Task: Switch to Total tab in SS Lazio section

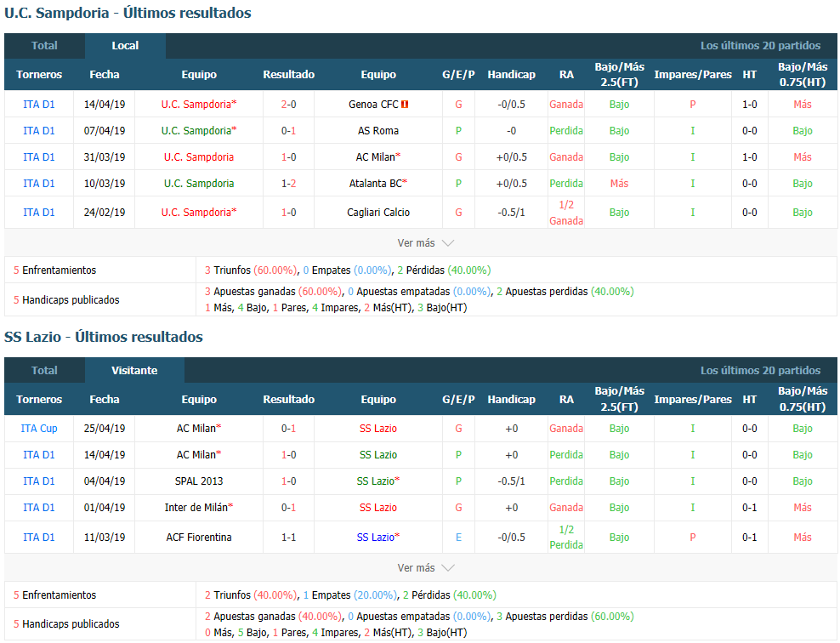Action: pyautogui.click(x=44, y=371)
